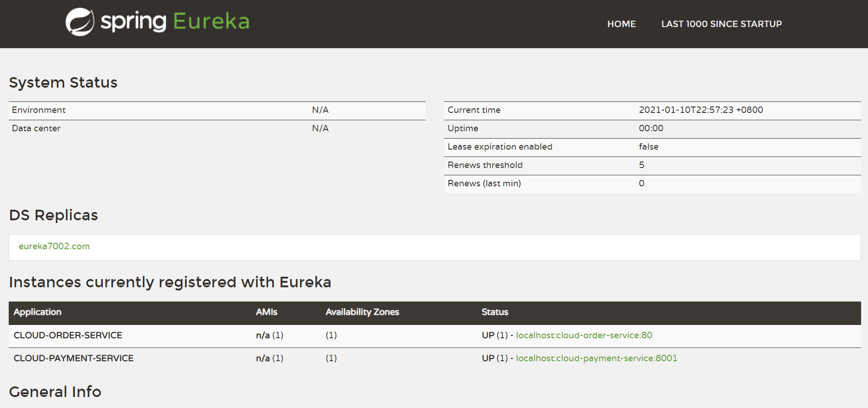Select the CLOUD-ORDER-SERVICE application name

[68, 335]
